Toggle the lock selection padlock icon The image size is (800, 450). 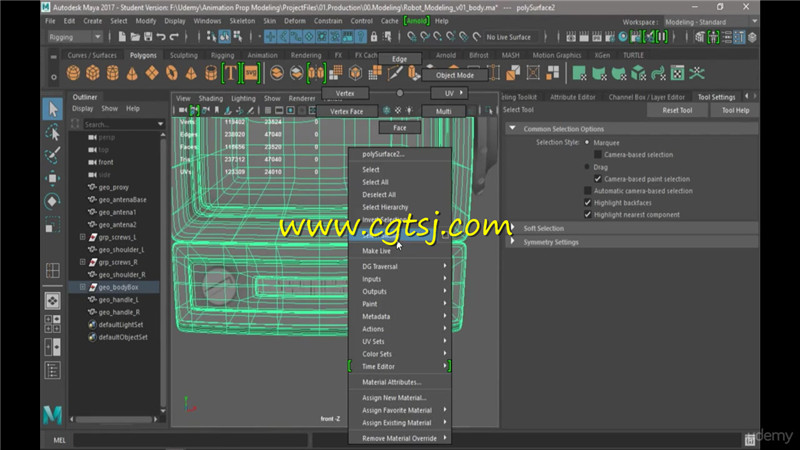click(x=374, y=37)
